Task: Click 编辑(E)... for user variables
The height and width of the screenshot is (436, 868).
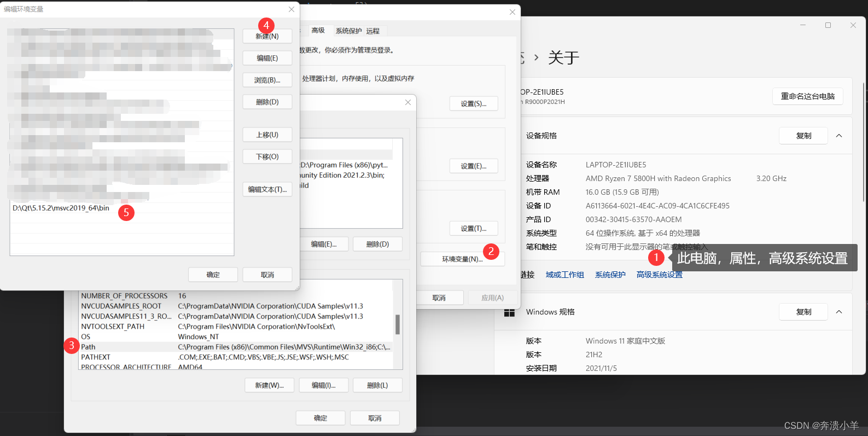Action: tap(324, 244)
